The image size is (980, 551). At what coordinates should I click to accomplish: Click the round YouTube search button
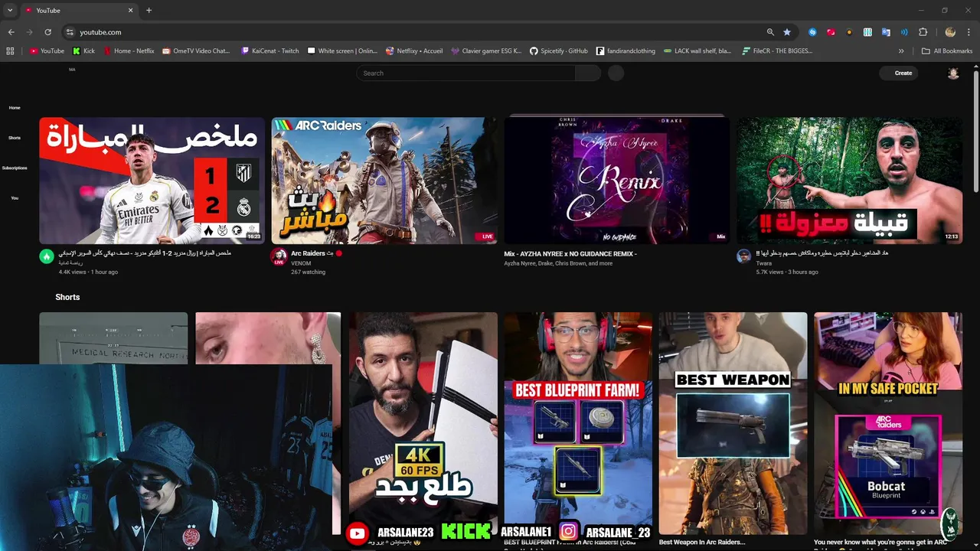coord(588,73)
